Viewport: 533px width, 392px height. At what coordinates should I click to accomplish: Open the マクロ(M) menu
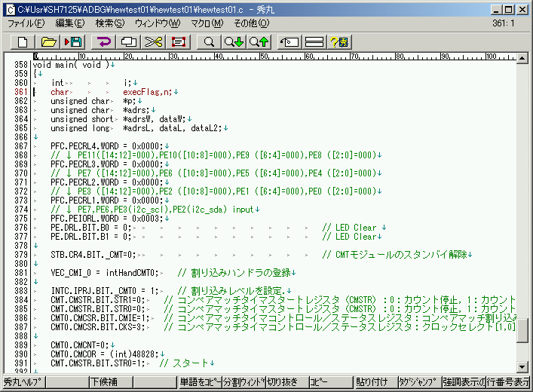[206, 23]
